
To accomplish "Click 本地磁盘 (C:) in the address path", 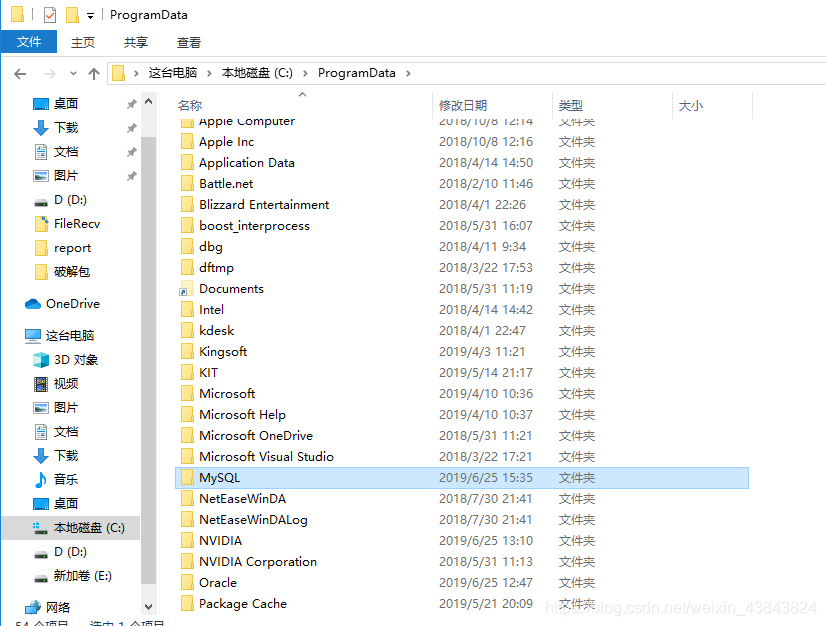I will [x=257, y=73].
